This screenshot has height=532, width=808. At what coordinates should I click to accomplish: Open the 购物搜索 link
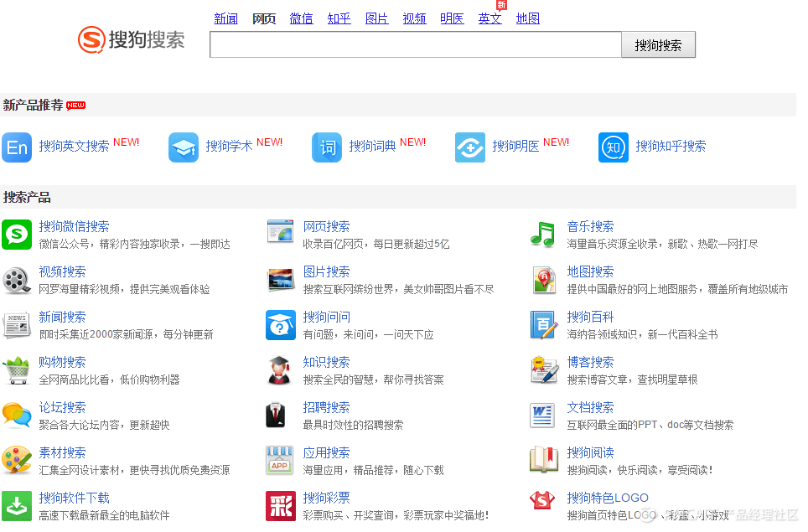tap(62, 363)
